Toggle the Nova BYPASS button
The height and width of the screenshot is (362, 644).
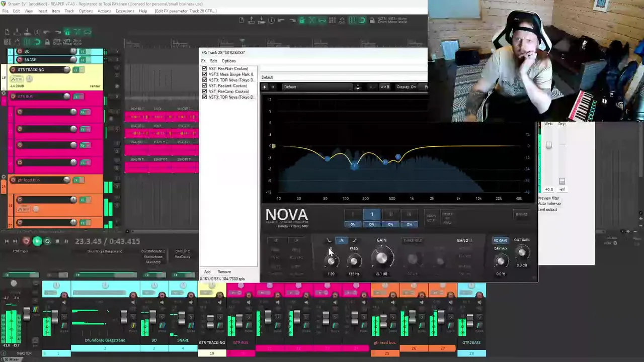tap(522, 215)
